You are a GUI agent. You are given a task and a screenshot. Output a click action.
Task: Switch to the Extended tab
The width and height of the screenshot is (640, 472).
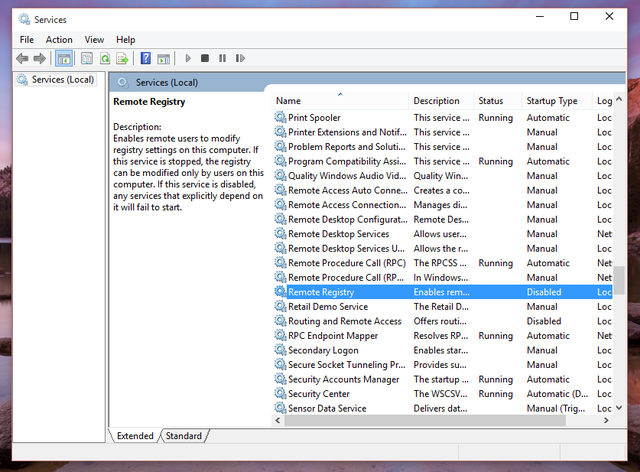click(x=135, y=436)
